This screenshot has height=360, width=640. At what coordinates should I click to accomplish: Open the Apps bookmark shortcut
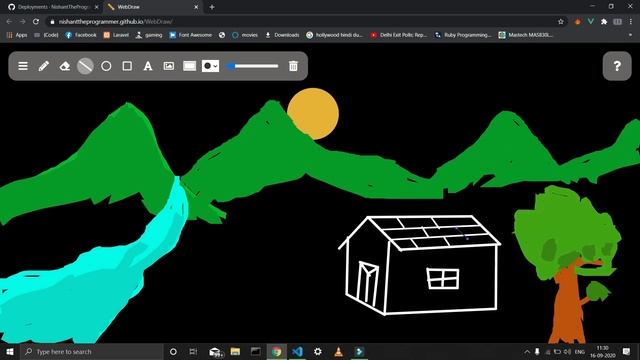17,35
